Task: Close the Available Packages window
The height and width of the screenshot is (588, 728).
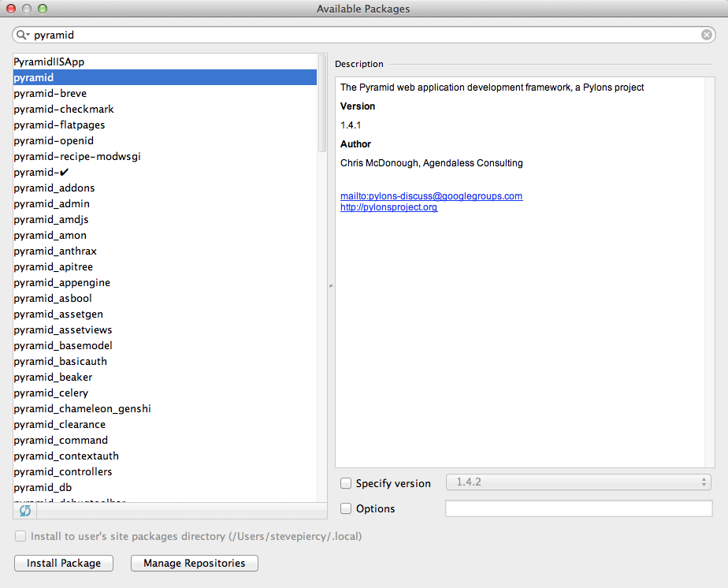Action: (x=11, y=9)
